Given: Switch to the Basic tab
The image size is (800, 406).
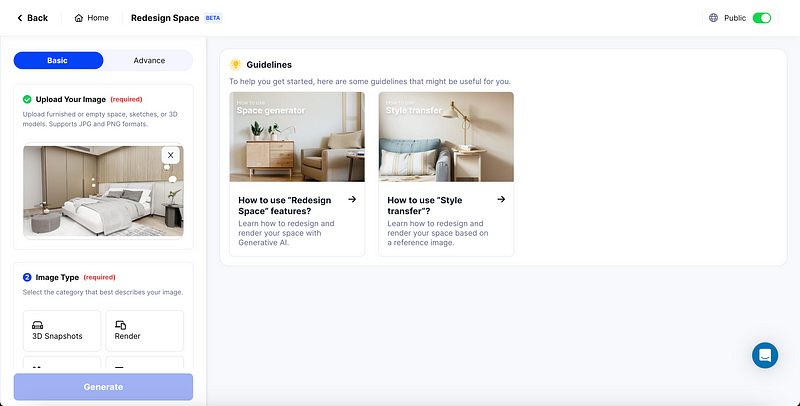Looking at the screenshot, I should [x=58, y=60].
